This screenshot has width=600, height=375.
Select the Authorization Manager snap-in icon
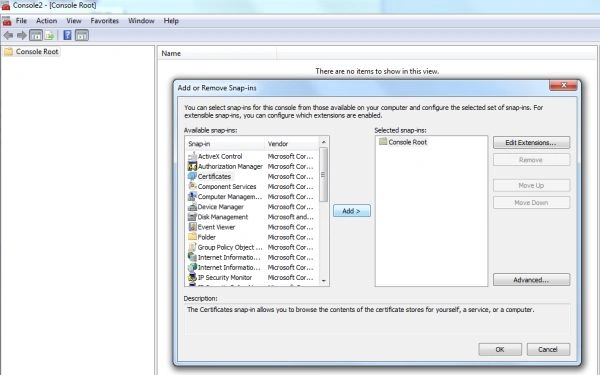click(x=192, y=166)
